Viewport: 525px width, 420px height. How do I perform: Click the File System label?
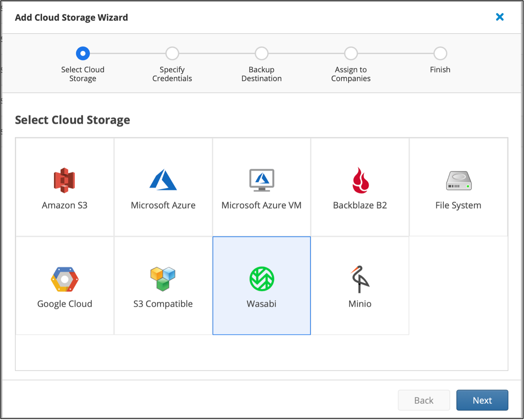pos(458,205)
